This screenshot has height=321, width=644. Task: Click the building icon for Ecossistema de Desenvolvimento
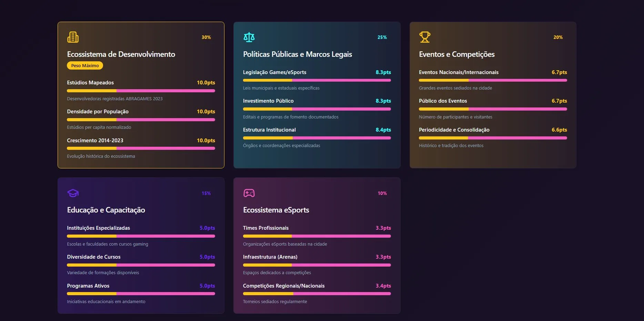(x=73, y=37)
